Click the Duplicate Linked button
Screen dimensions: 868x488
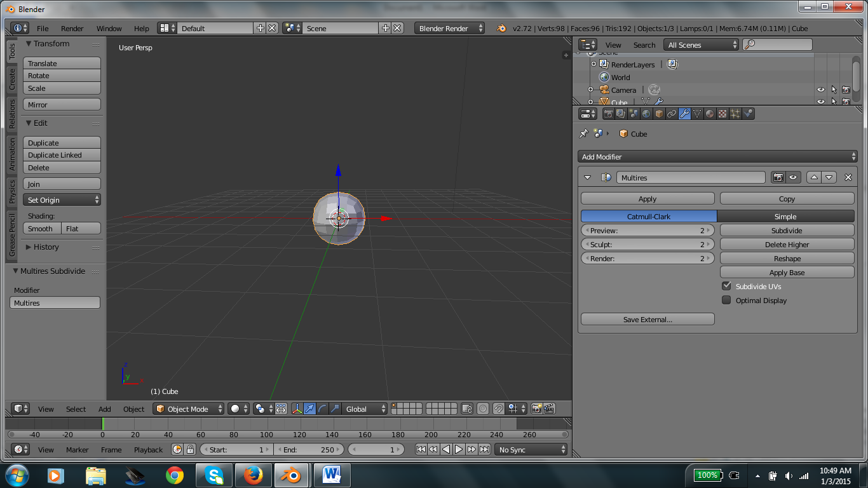(x=62, y=155)
